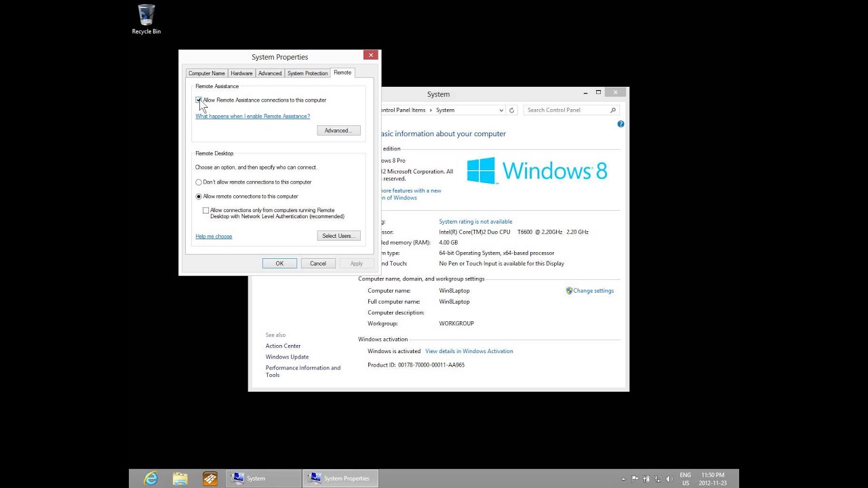The image size is (868, 488).
Task: Open the System Protection tab
Action: click(x=307, y=73)
